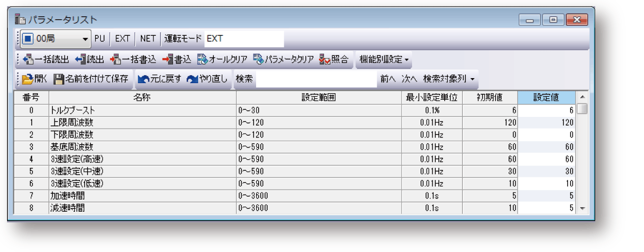Click 一括読出 (batch read) icon
Image resolution: width=644 pixels, height=252 pixels.
[x=29, y=59]
